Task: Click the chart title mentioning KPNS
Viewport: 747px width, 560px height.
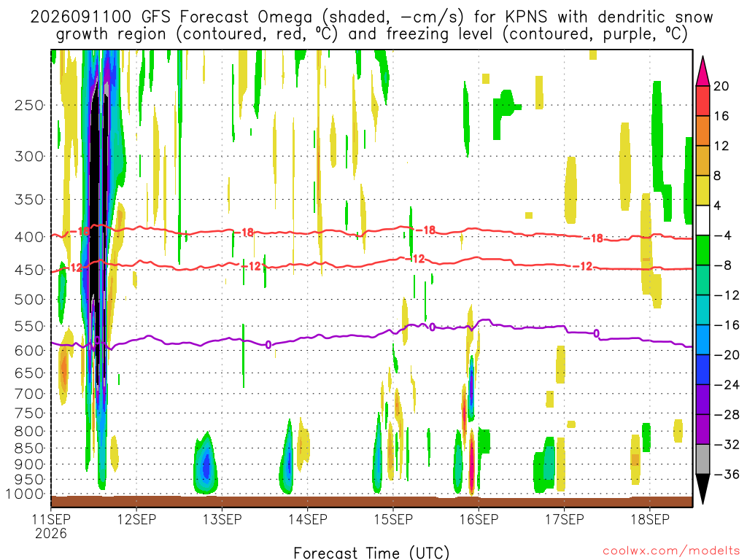Action: click(371, 26)
